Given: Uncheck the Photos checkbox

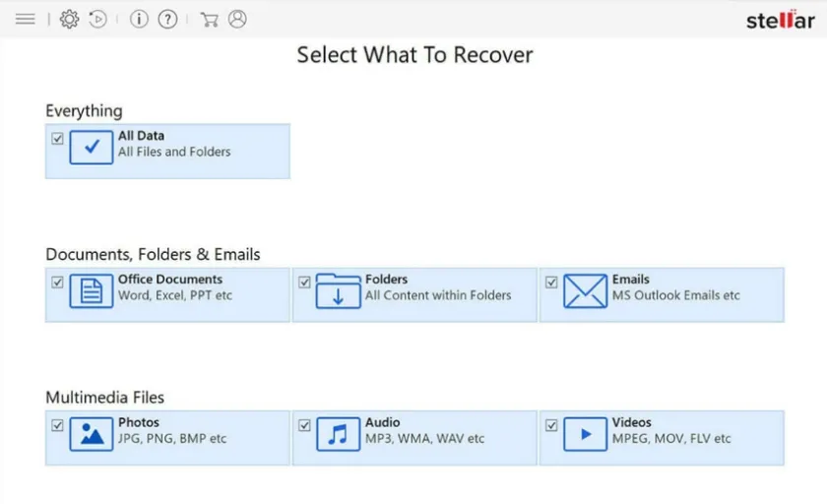Looking at the screenshot, I should [x=57, y=425].
